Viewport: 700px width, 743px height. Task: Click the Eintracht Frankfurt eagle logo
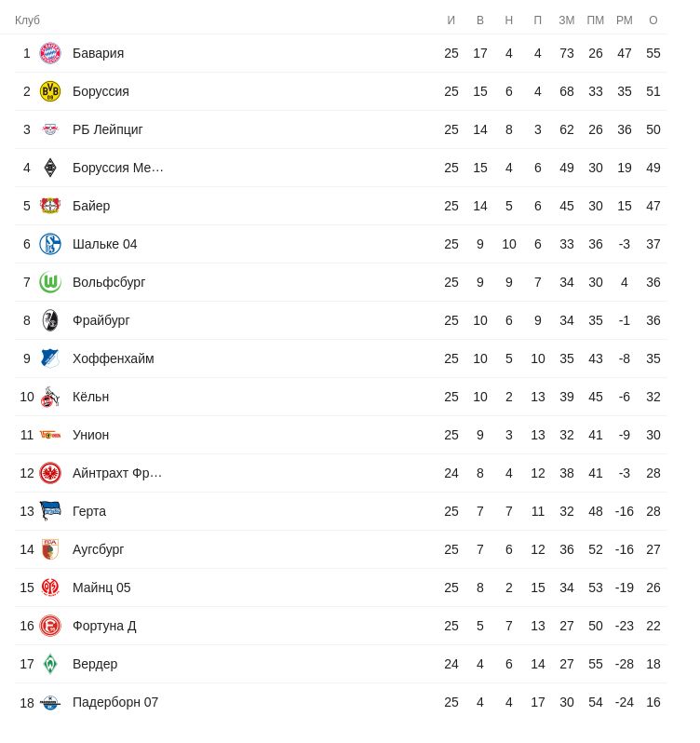click(50, 473)
